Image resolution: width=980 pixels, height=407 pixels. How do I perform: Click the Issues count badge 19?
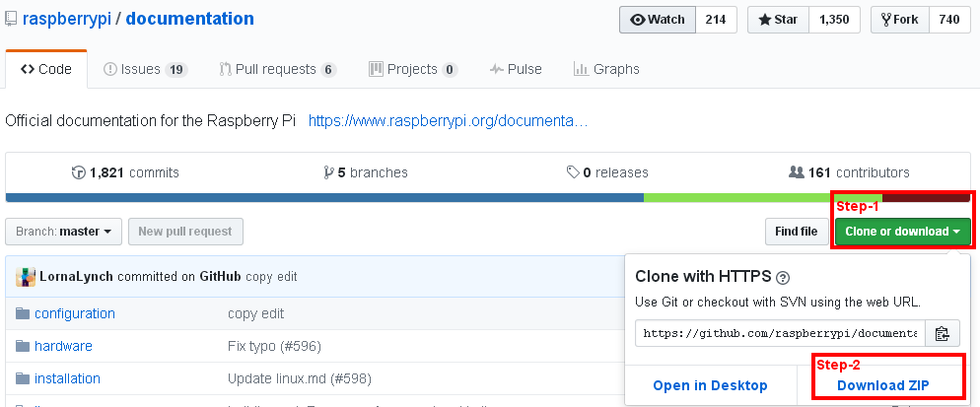(x=176, y=70)
